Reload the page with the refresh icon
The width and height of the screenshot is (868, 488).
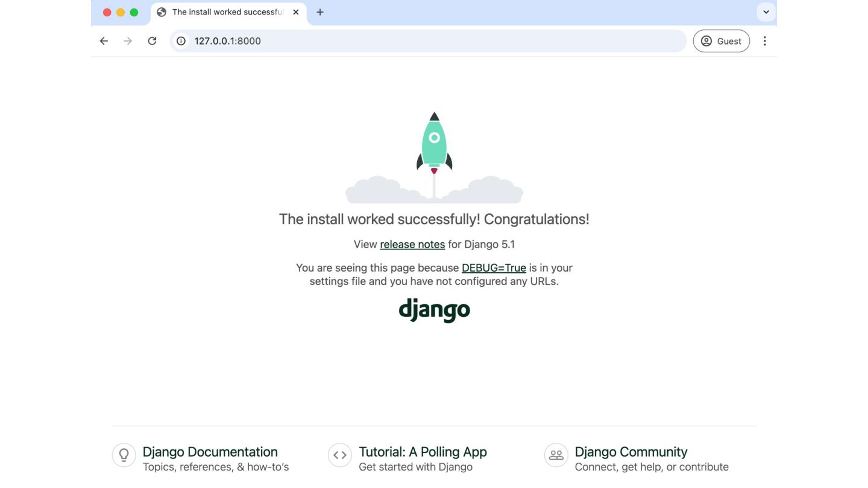(152, 41)
